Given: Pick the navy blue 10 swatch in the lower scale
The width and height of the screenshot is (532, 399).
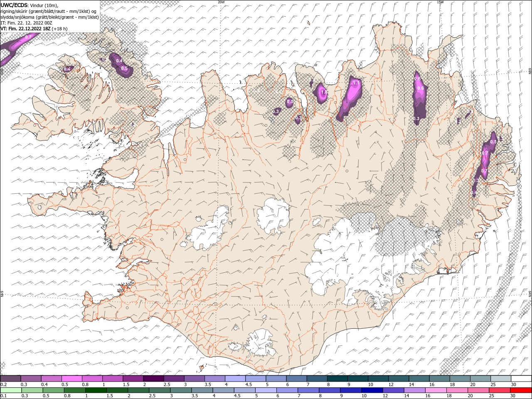Looking at the screenshot, I should tap(371, 390).
